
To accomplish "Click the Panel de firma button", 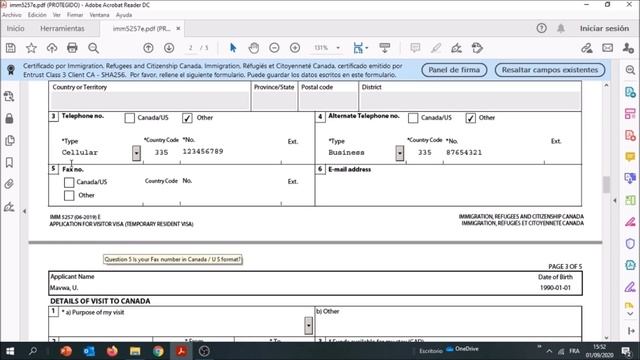I will (x=454, y=70).
